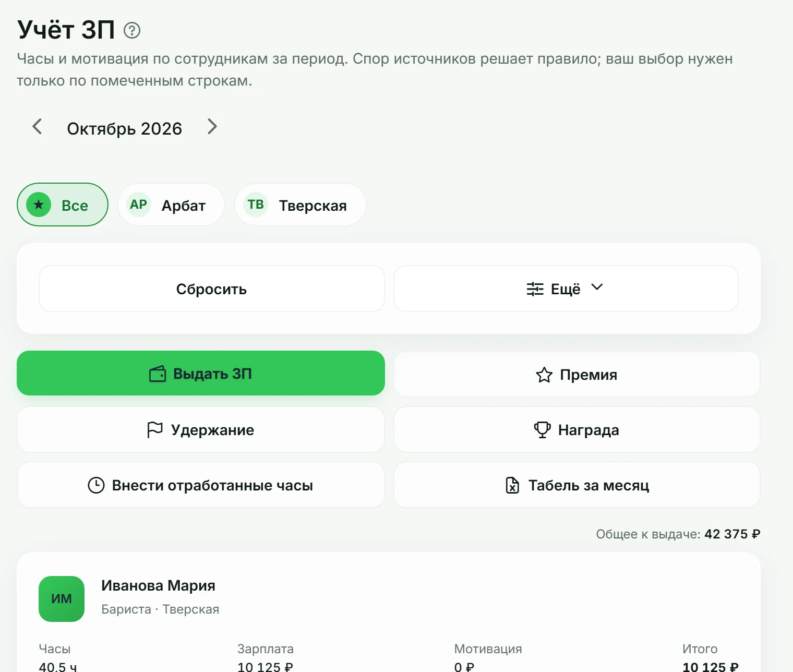
Task: Reset filters with Сбросить
Action: coord(211,289)
